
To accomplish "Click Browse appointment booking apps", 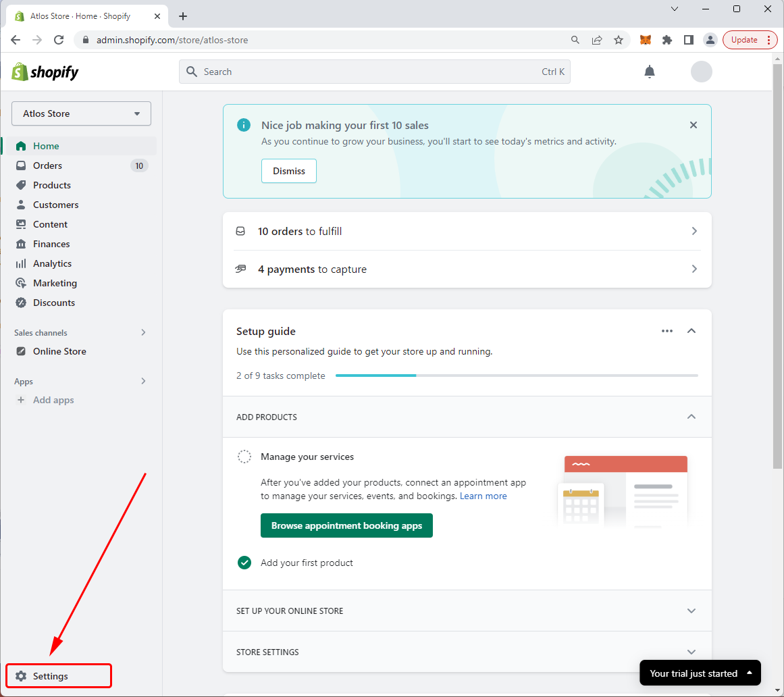I will (346, 525).
